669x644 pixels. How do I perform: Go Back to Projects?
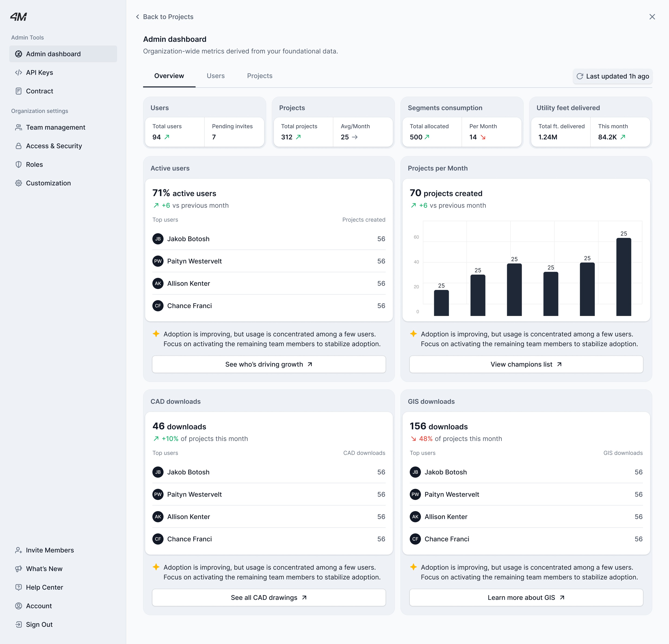pos(164,17)
